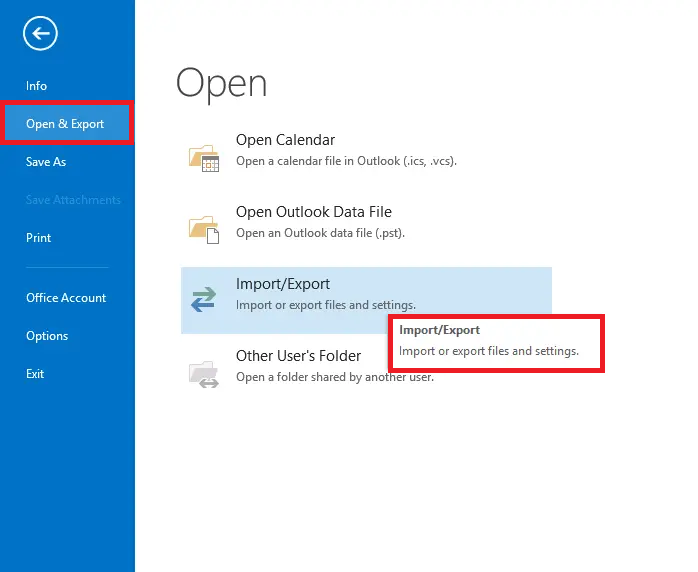Click the back arrow to return to Outlook

tap(40, 34)
